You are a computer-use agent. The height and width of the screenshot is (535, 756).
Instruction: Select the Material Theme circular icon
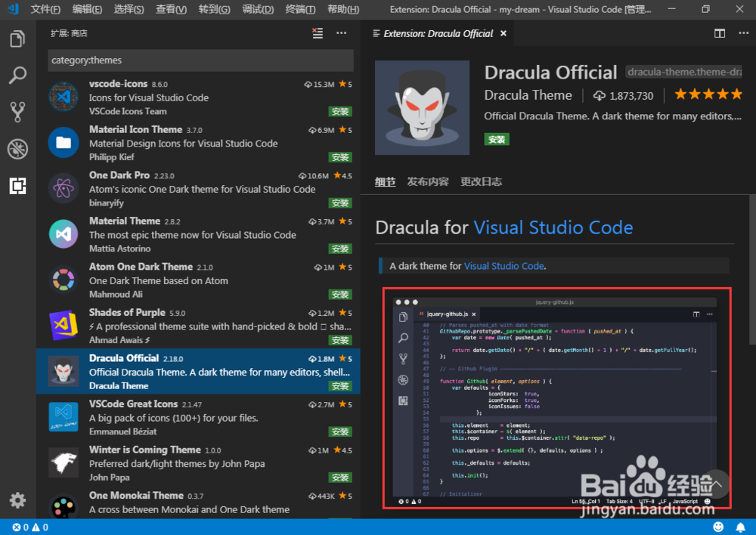(64, 234)
